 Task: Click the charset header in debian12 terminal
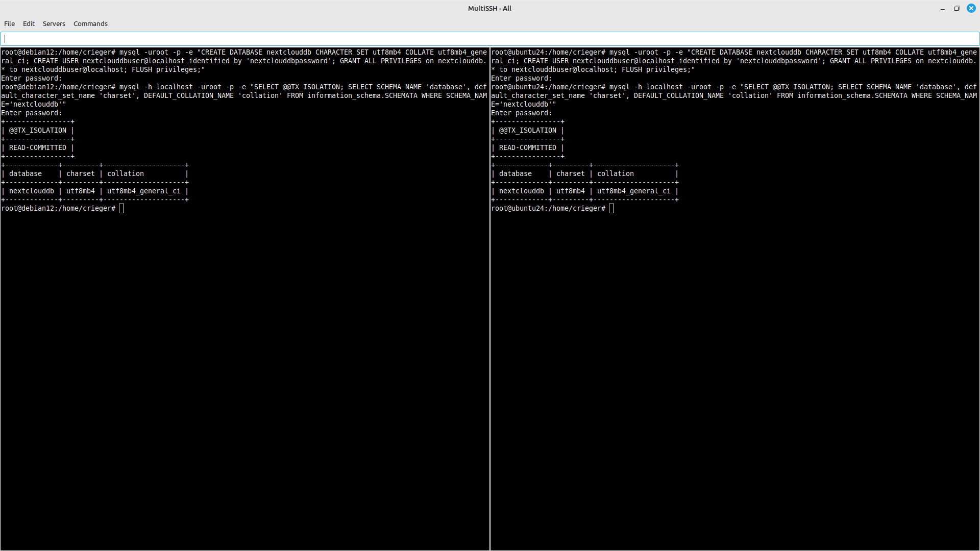tap(81, 173)
